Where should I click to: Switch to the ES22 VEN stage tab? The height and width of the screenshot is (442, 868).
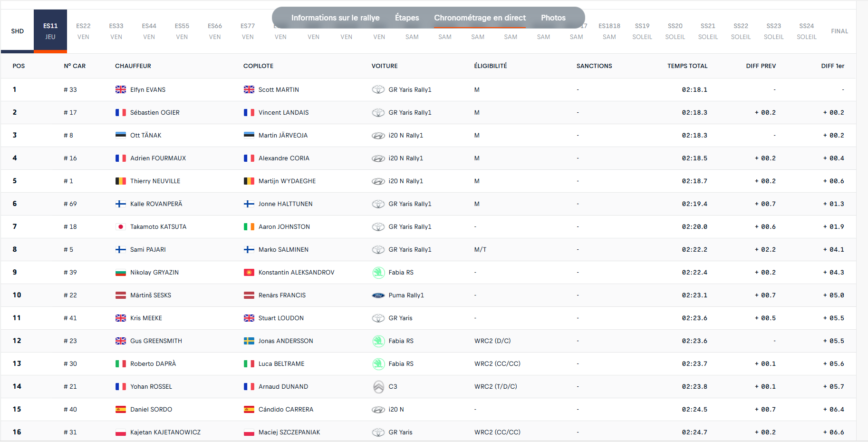(x=83, y=31)
